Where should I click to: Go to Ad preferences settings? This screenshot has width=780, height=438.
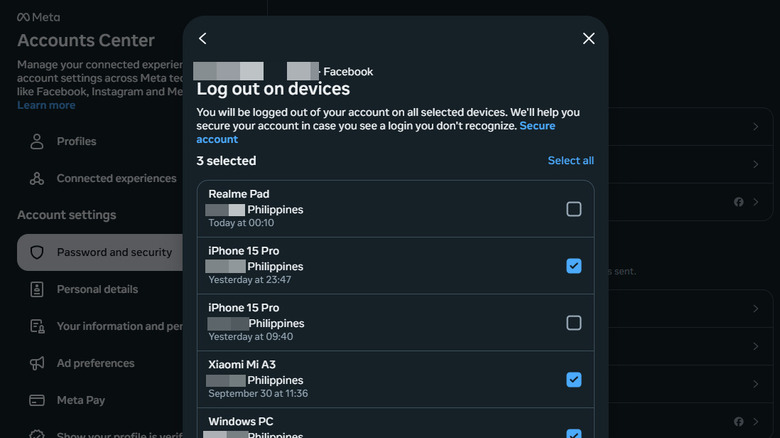tap(95, 363)
